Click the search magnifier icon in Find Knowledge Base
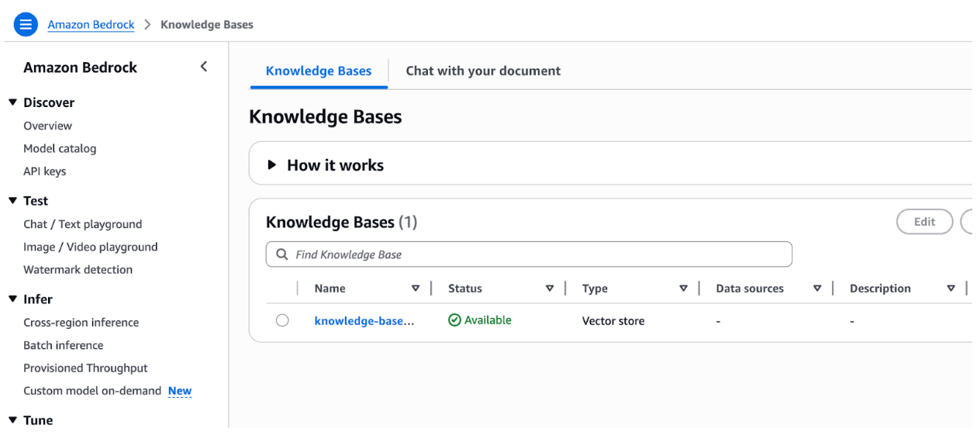Screen dimensions: 980x439 pos(282,254)
